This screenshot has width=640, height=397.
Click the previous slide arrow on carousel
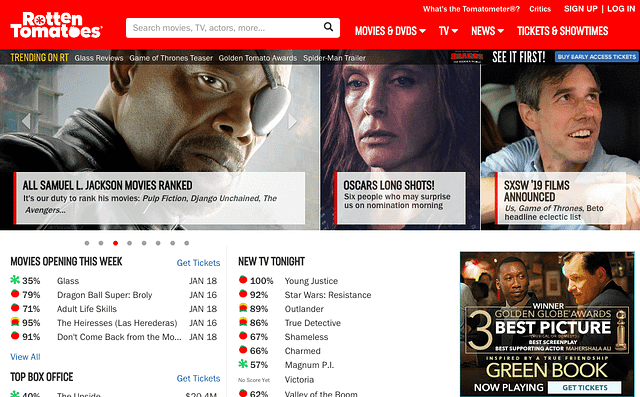(26, 121)
